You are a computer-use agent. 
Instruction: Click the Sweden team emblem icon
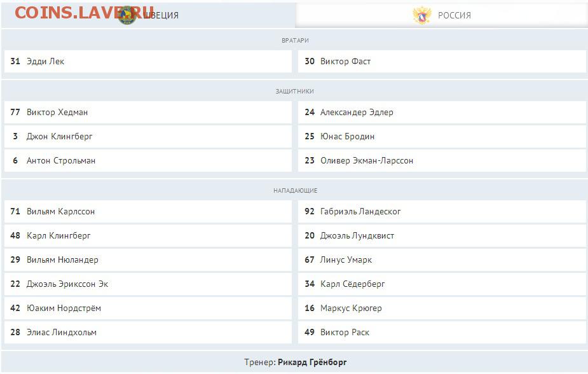pyautogui.click(x=127, y=15)
